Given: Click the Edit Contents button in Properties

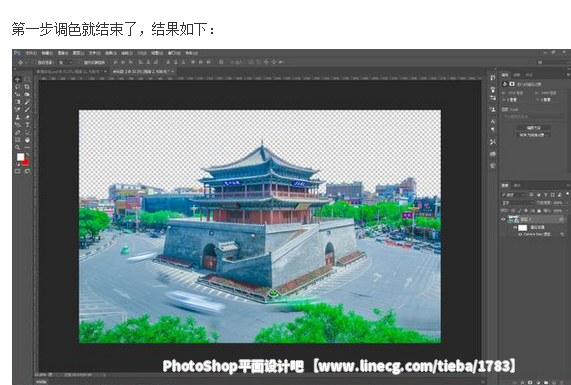Looking at the screenshot, I should pos(533,128).
